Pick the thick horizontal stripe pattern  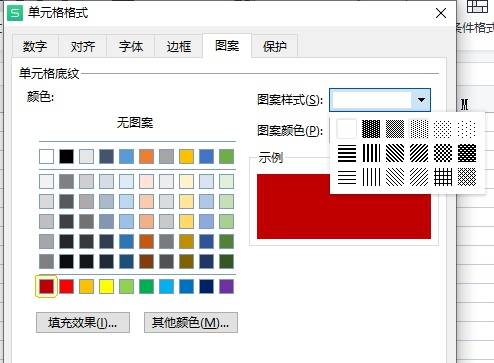(347, 153)
